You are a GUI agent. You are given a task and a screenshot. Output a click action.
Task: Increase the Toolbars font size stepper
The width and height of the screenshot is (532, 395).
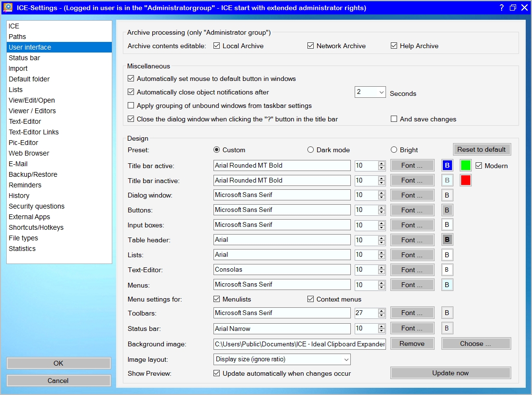[x=382, y=310]
